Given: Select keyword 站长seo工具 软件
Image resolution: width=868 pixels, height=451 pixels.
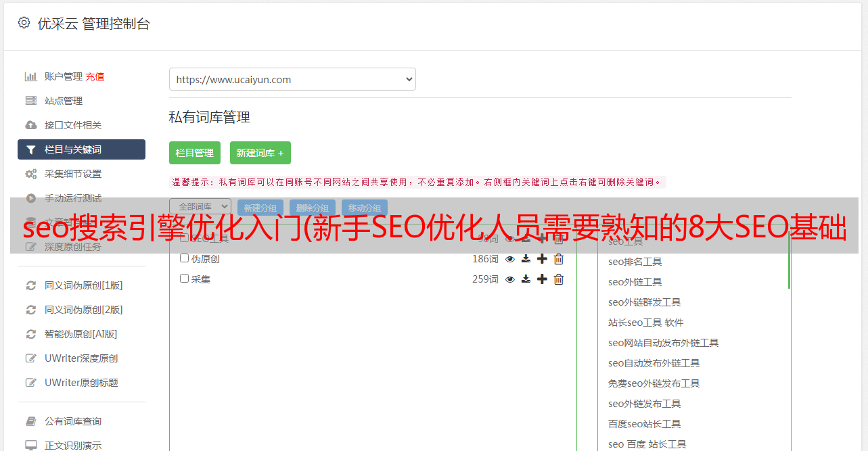Looking at the screenshot, I should (x=646, y=323).
